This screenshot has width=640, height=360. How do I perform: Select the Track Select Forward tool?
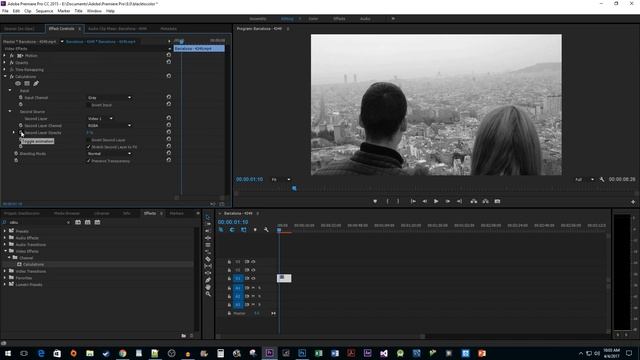[208, 224]
